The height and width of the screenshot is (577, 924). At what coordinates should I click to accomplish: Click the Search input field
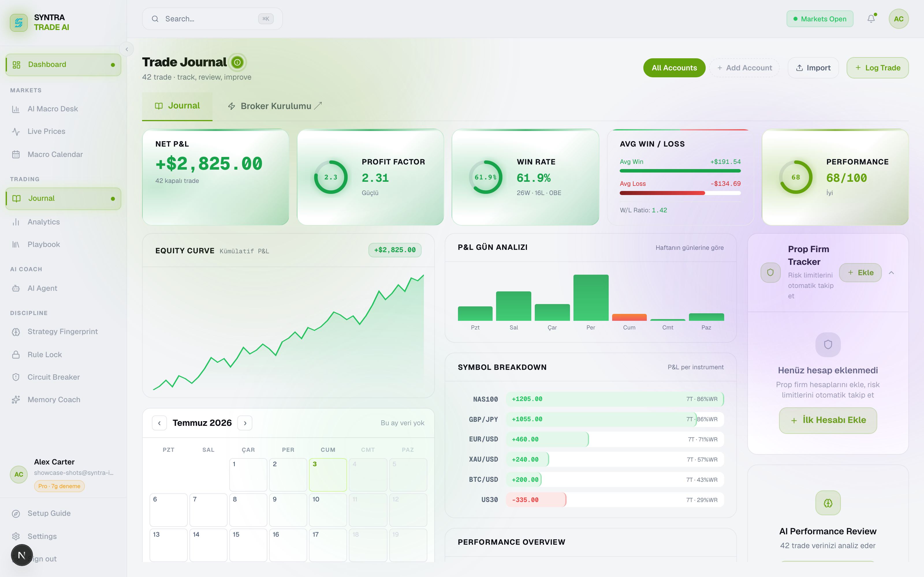(212, 19)
